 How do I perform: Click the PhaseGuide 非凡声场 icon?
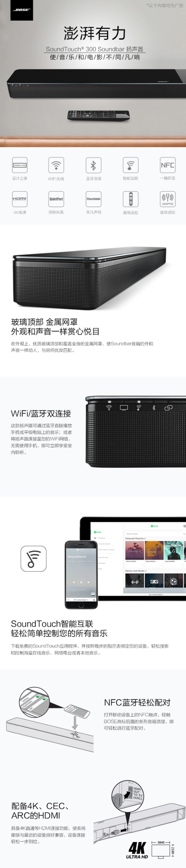[x=93, y=199]
